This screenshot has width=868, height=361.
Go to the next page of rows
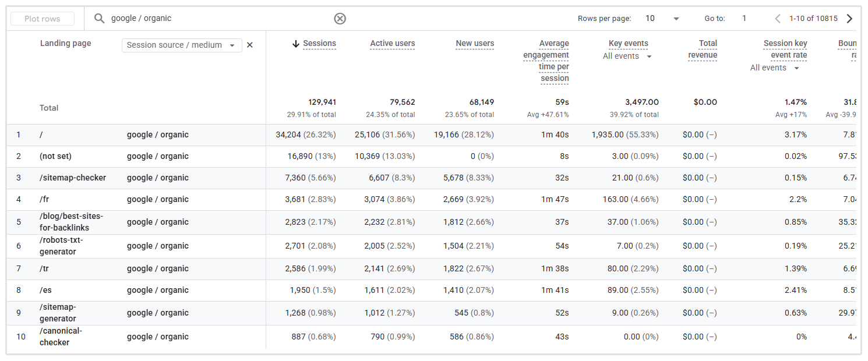point(849,19)
